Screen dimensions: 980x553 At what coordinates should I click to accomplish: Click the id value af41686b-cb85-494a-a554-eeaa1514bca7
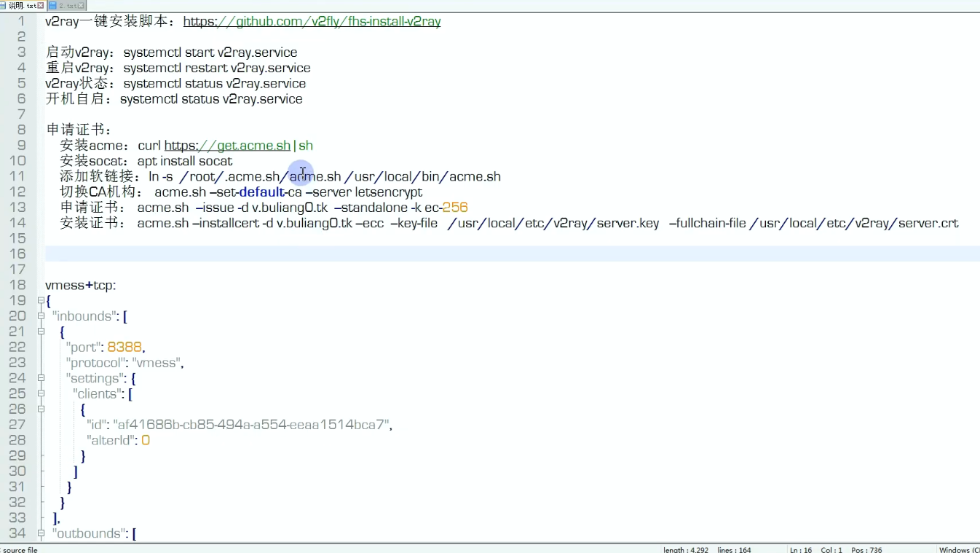(x=252, y=425)
